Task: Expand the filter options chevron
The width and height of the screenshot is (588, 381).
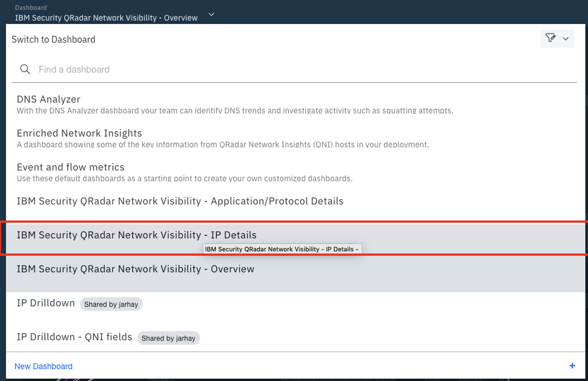Action: tap(566, 39)
